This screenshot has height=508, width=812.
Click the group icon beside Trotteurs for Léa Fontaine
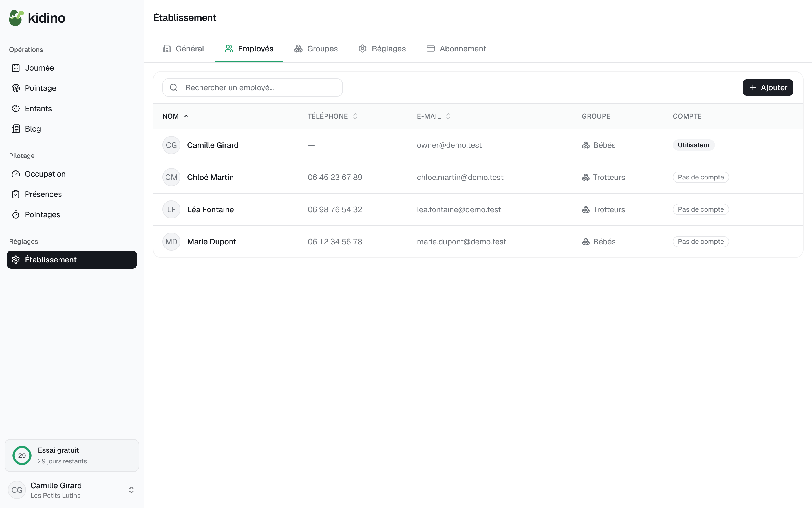tap(586, 210)
